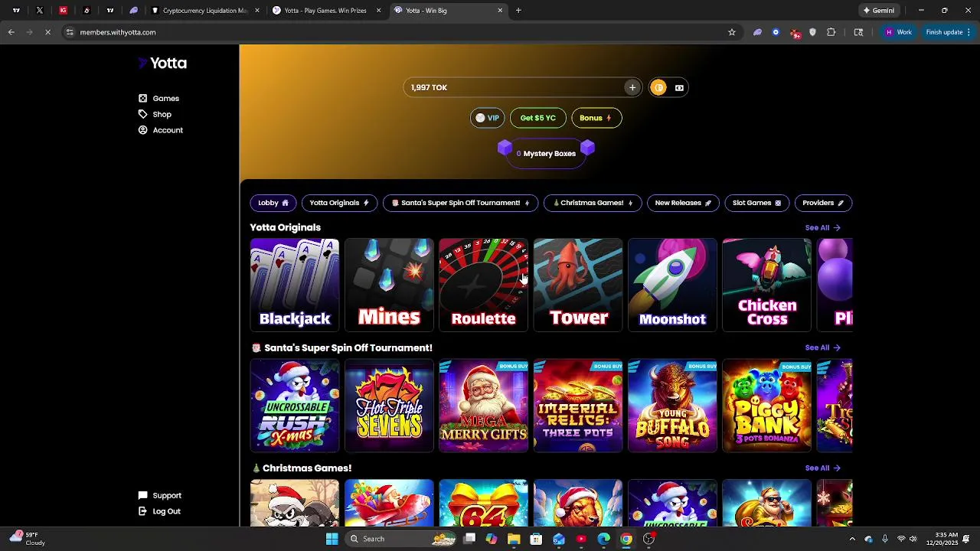
Task: See All Christmas Games
Action: point(822,468)
